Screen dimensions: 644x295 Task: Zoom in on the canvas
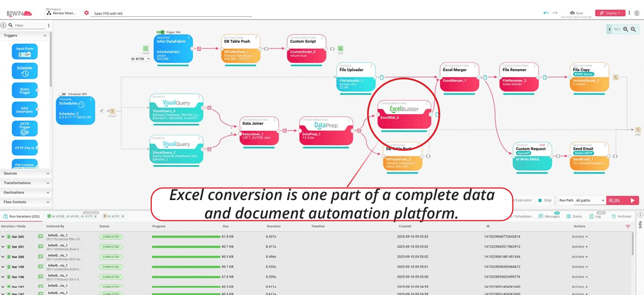[625, 29]
